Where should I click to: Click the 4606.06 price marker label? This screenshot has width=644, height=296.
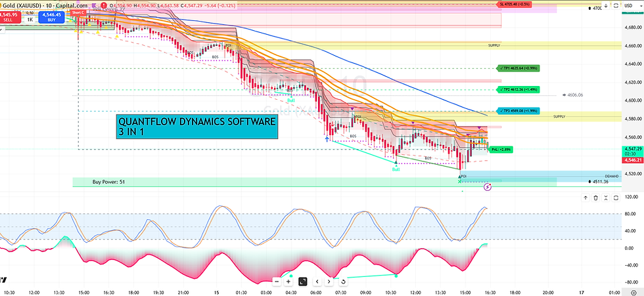pyautogui.click(x=573, y=95)
